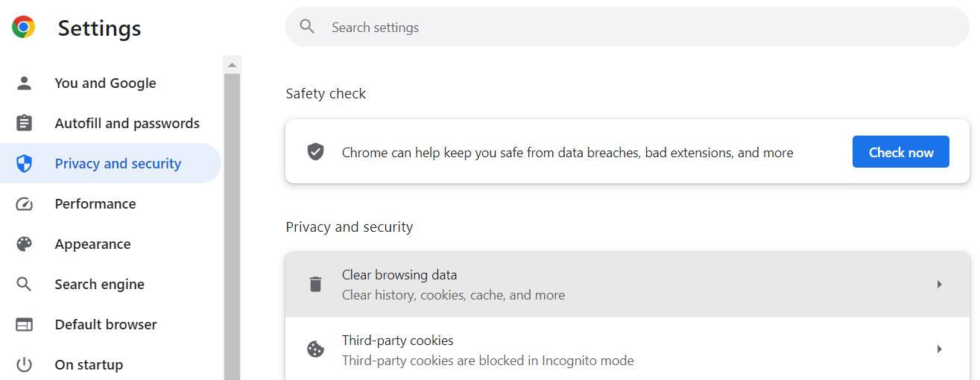Viewport: 980px width, 380px height.
Task: Click the Safety check shield checkmark icon
Action: pos(316,152)
